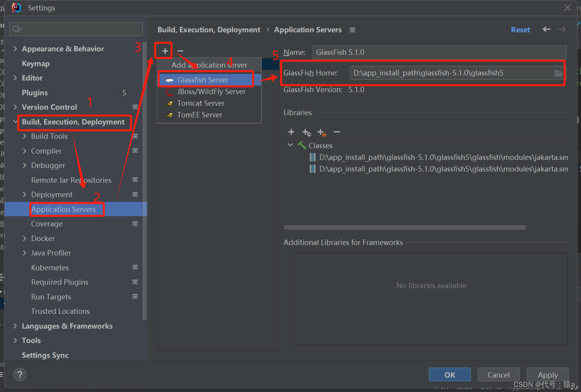Screen dimensions: 581x392
Task: Click the Apply button
Action: [547, 374]
